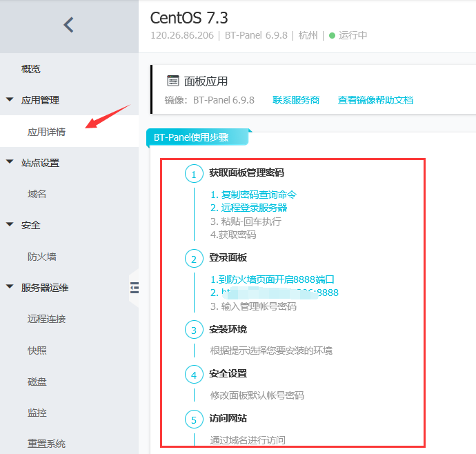Click the step 4 circle icon
476x454 pixels.
pos(194,375)
